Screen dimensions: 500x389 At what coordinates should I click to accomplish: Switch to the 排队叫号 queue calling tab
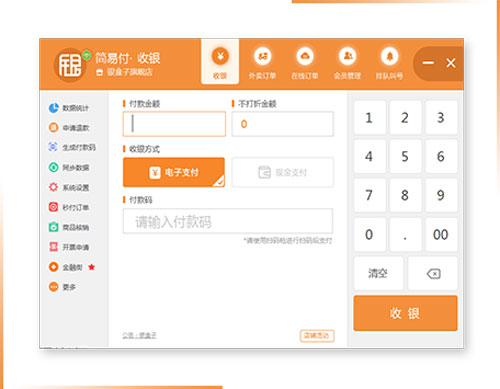point(389,63)
